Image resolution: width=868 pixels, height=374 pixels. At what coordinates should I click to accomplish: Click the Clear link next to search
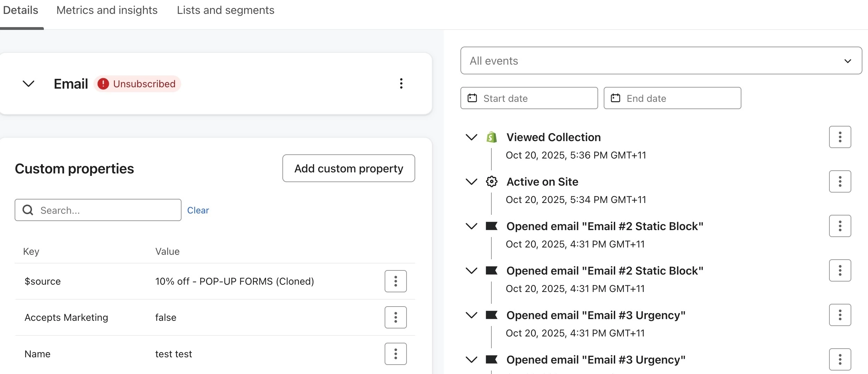(198, 210)
